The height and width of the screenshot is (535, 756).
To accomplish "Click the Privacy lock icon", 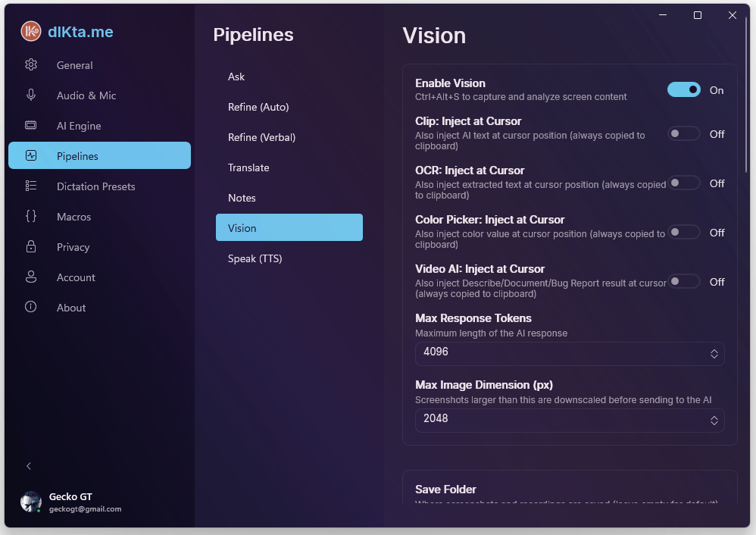I will (x=31, y=247).
